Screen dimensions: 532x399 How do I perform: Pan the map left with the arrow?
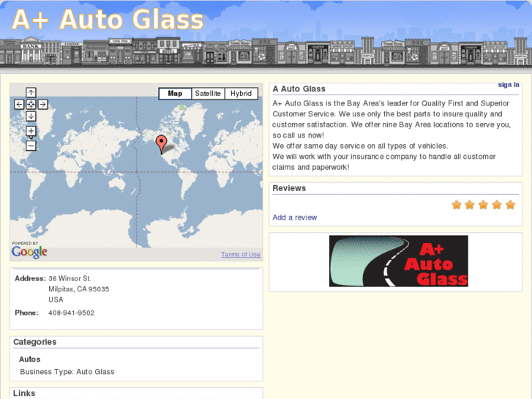pos(19,104)
